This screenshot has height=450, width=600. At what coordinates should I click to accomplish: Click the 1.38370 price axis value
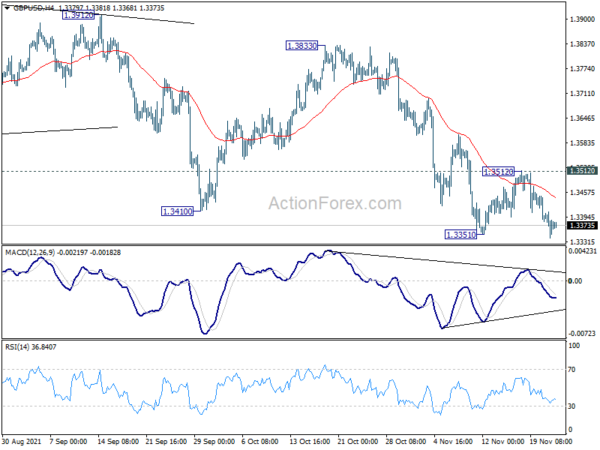pos(582,44)
